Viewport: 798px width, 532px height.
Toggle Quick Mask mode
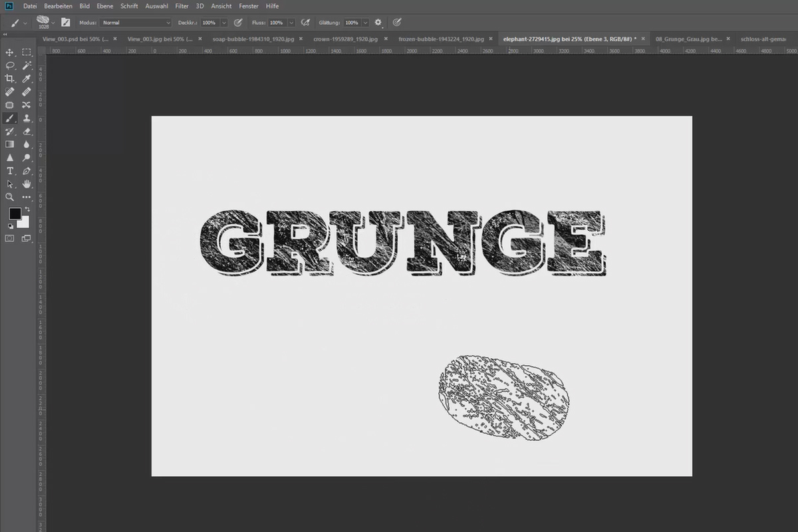(x=9, y=238)
